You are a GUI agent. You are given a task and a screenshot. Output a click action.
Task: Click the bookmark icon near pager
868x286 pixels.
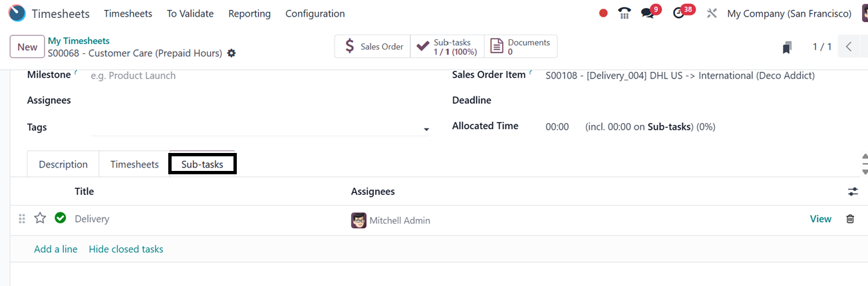788,47
